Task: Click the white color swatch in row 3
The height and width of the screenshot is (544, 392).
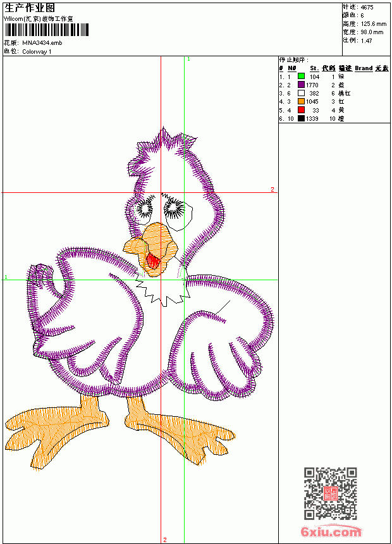Action: 301,93
